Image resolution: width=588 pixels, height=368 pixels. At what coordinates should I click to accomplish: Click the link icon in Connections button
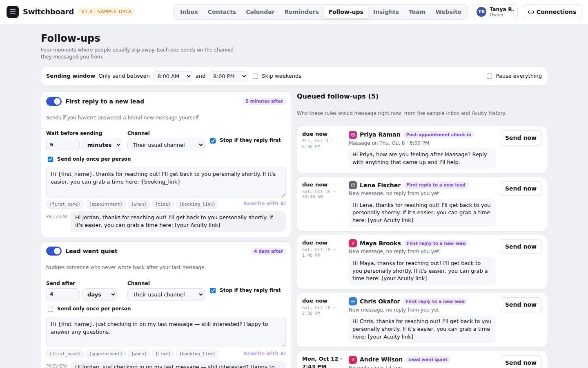531,12
